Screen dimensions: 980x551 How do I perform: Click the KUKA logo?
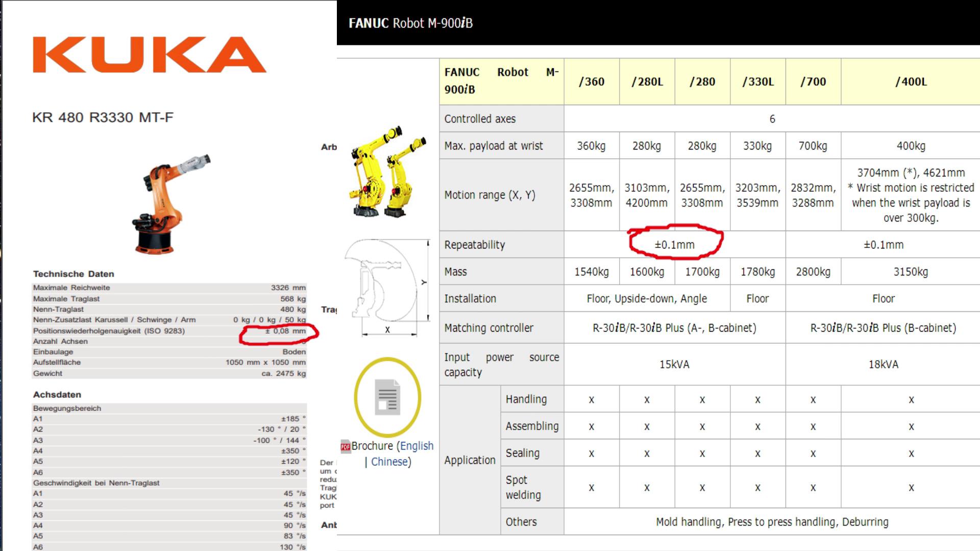pyautogui.click(x=150, y=55)
